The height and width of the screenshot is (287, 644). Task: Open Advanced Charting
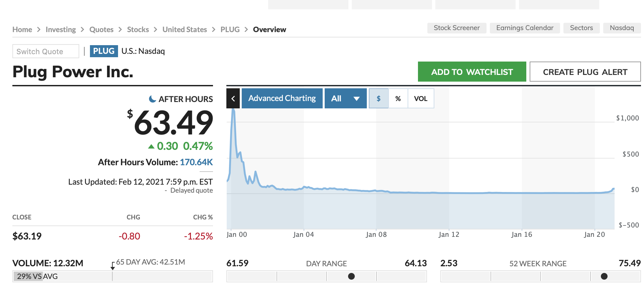coord(282,98)
